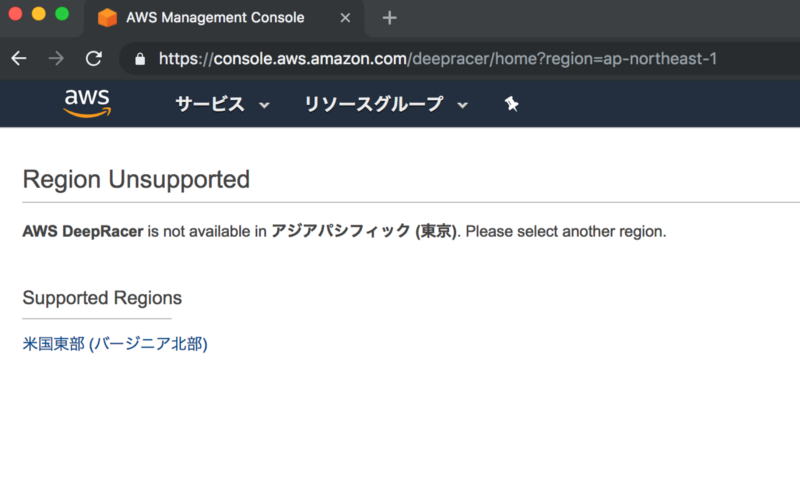Open a new browser tab with the plus icon
The image size is (800, 502).
(389, 17)
